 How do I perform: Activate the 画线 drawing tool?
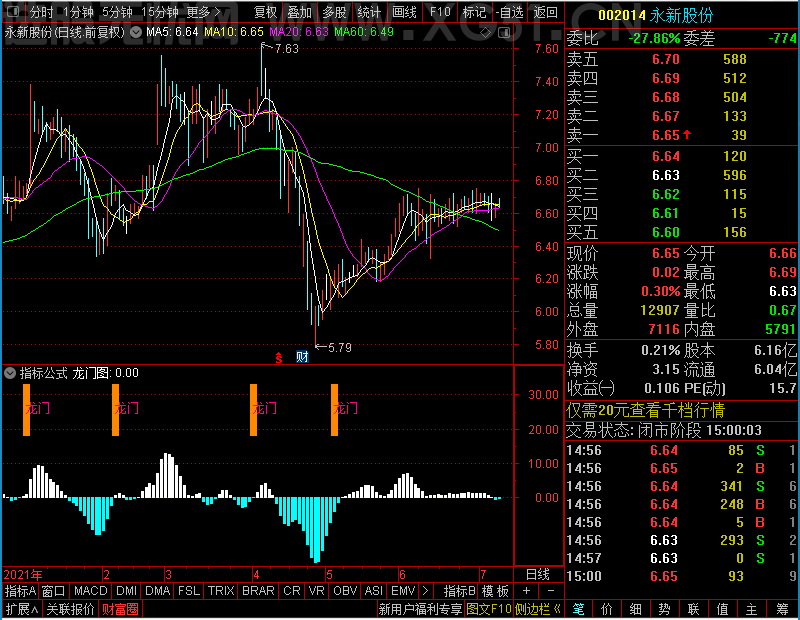click(404, 11)
